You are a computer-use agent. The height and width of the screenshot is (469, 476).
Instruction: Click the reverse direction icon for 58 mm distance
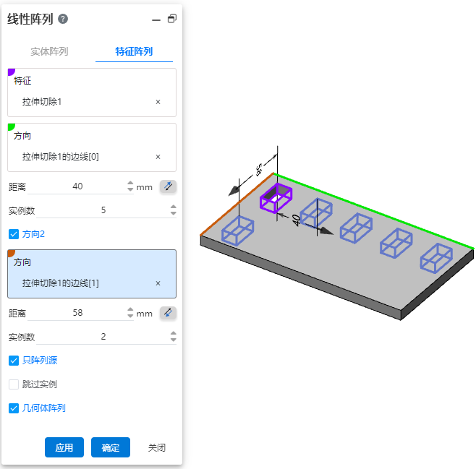pos(168,313)
